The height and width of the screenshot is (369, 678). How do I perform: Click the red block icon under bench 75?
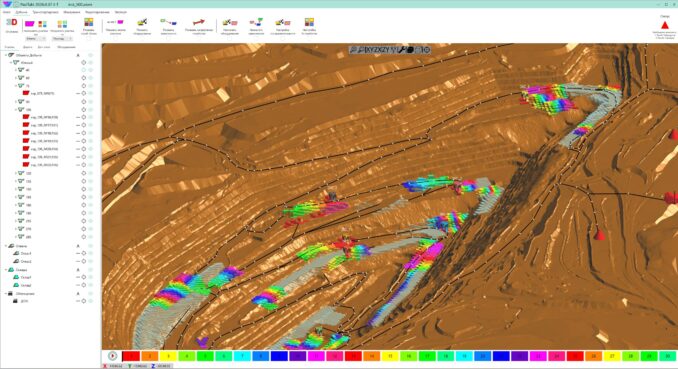[26, 93]
